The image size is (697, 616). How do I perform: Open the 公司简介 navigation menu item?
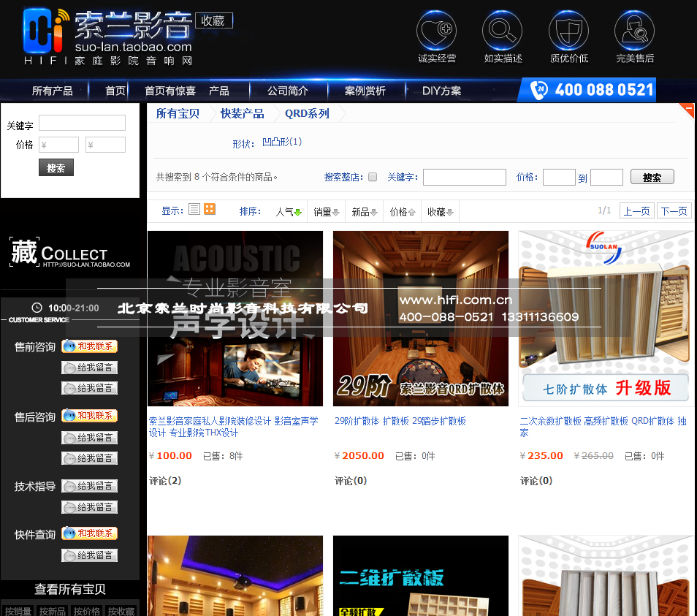pos(287,91)
